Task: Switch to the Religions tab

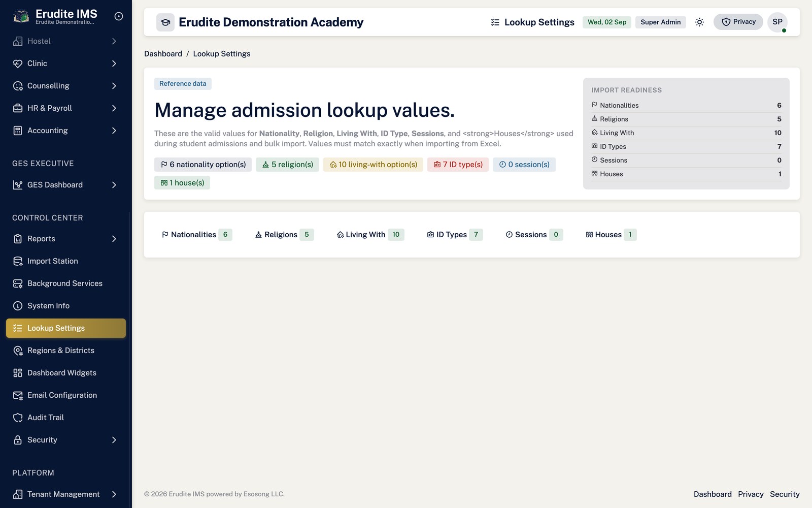Action: 284,235
